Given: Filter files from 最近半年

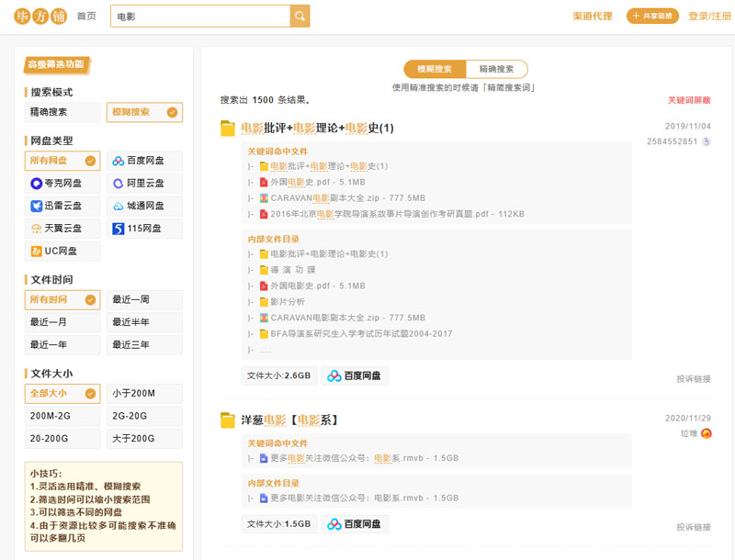Looking at the screenshot, I should (x=144, y=322).
